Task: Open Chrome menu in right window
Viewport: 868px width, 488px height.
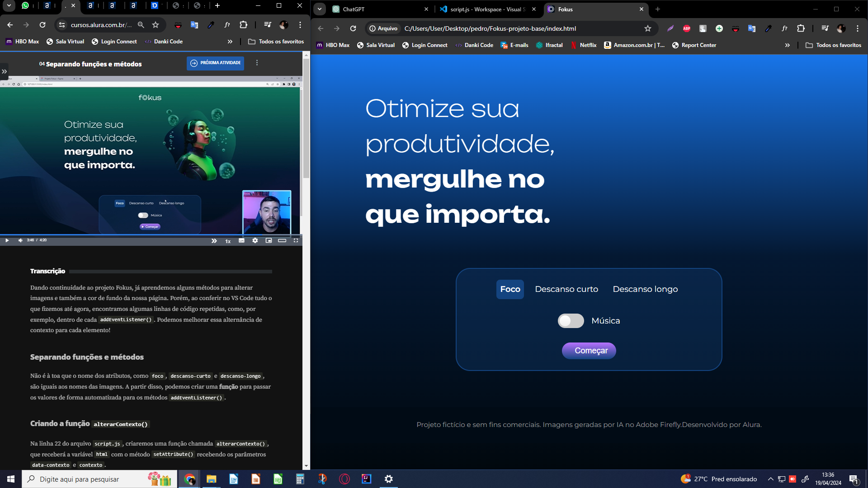Action: [x=858, y=28]
